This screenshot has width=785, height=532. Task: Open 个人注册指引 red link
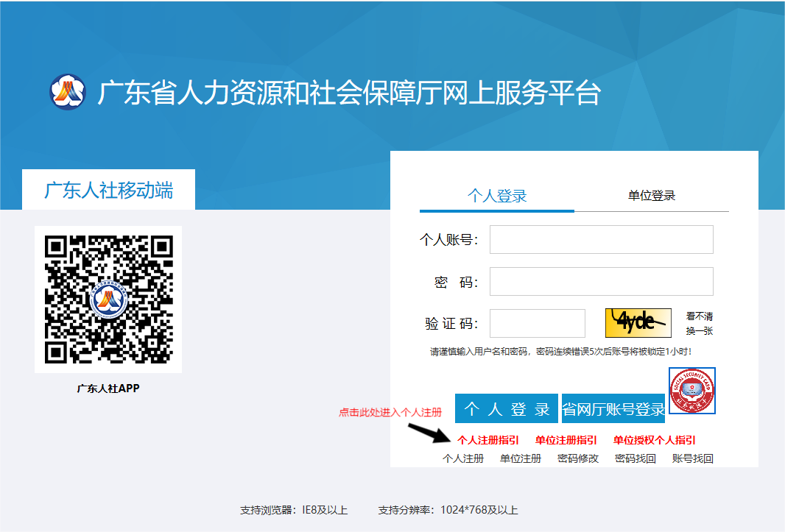point(487,440)
